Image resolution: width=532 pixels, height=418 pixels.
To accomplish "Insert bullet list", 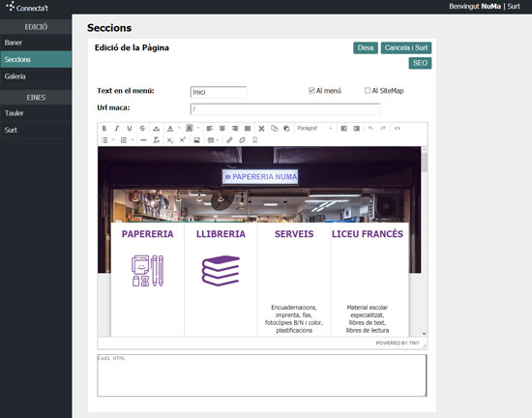I will click(x=104, y=140).
